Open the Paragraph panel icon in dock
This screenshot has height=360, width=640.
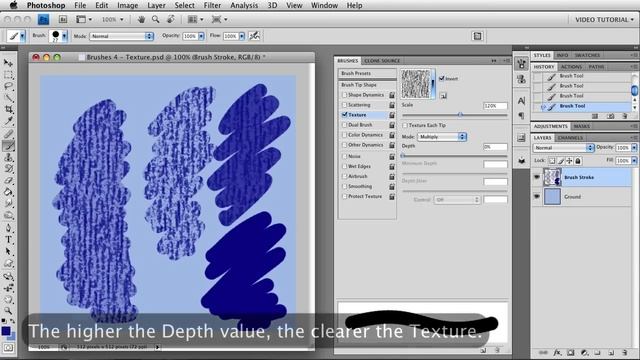522,116
